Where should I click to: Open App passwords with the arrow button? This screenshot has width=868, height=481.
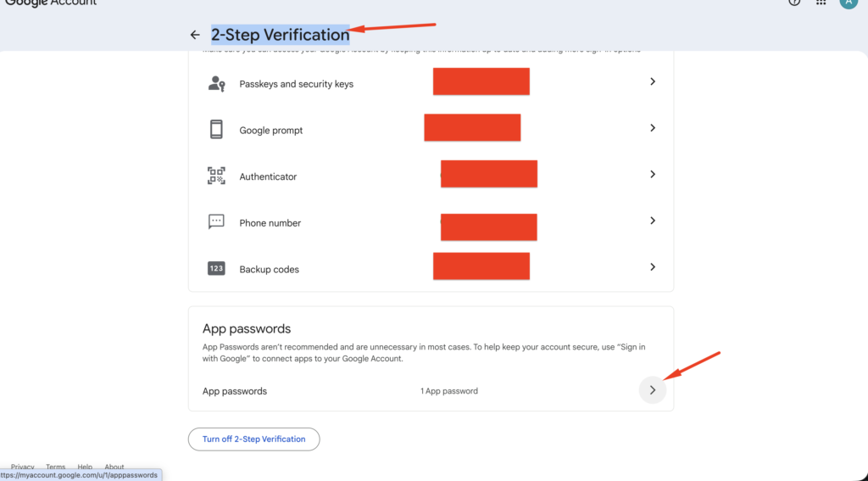click(653, 390)
